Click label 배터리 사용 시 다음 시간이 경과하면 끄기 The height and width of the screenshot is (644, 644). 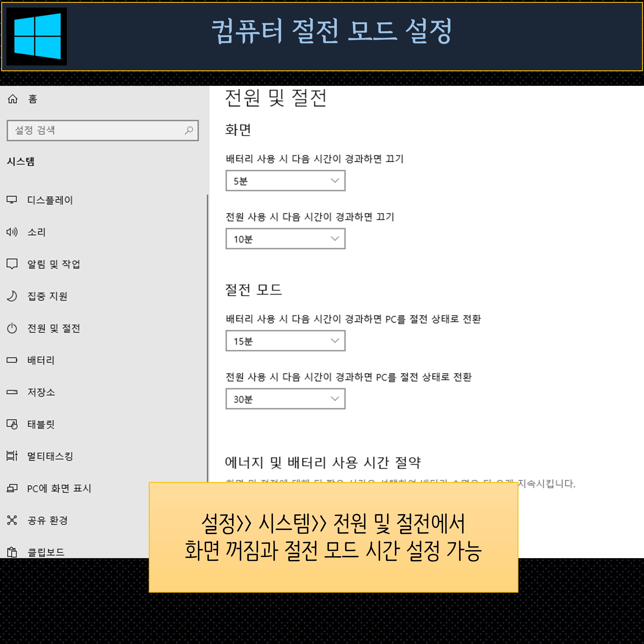pos(315,159)
